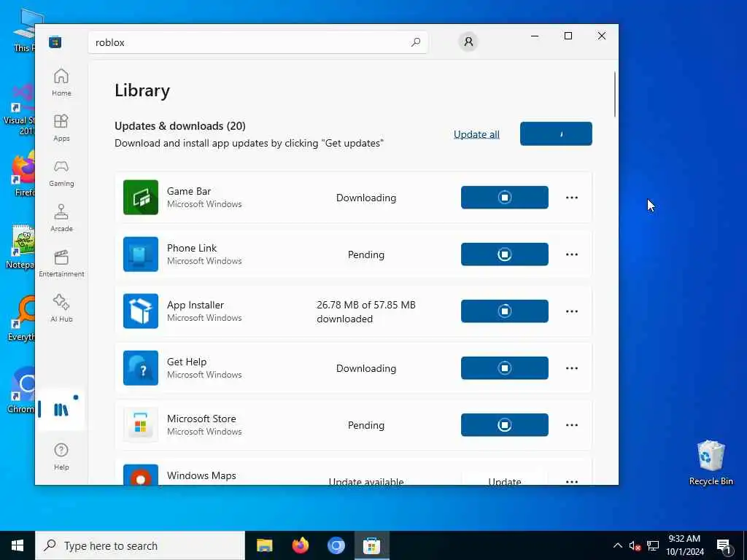This screenshot has height=560, width=747.
Task: Click the Update all link
Action: [476, 134]
